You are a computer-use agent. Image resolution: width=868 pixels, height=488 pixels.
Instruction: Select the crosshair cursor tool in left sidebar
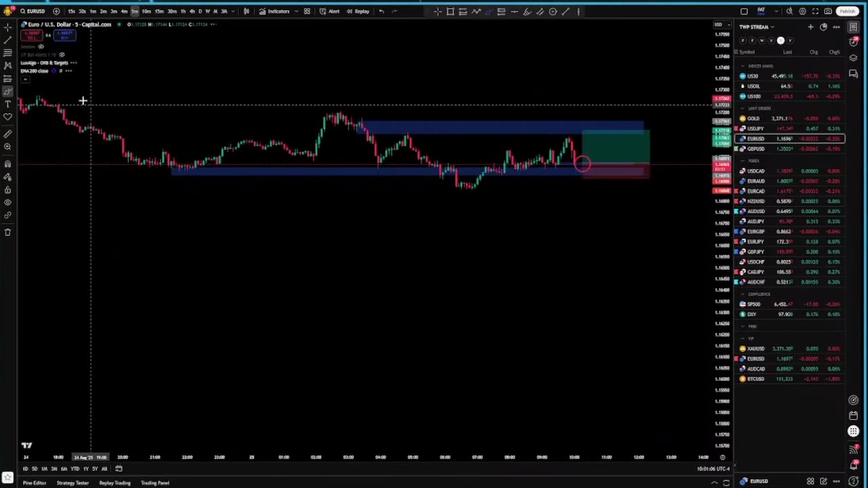[x=7, y=27]
